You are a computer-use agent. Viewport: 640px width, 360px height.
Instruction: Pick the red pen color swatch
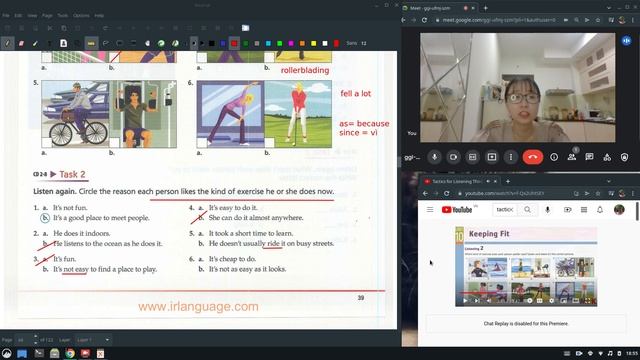click(x=234, y=43)
